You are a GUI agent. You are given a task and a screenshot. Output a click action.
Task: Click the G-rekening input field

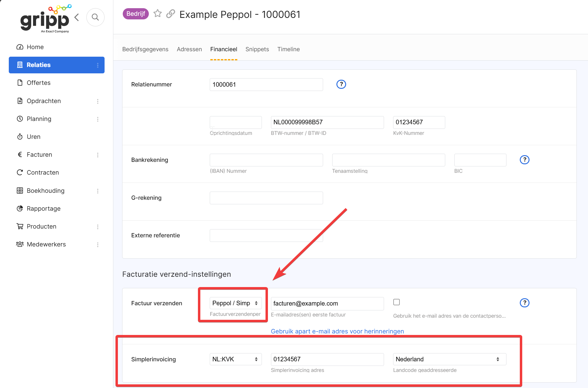pos(266,198)
